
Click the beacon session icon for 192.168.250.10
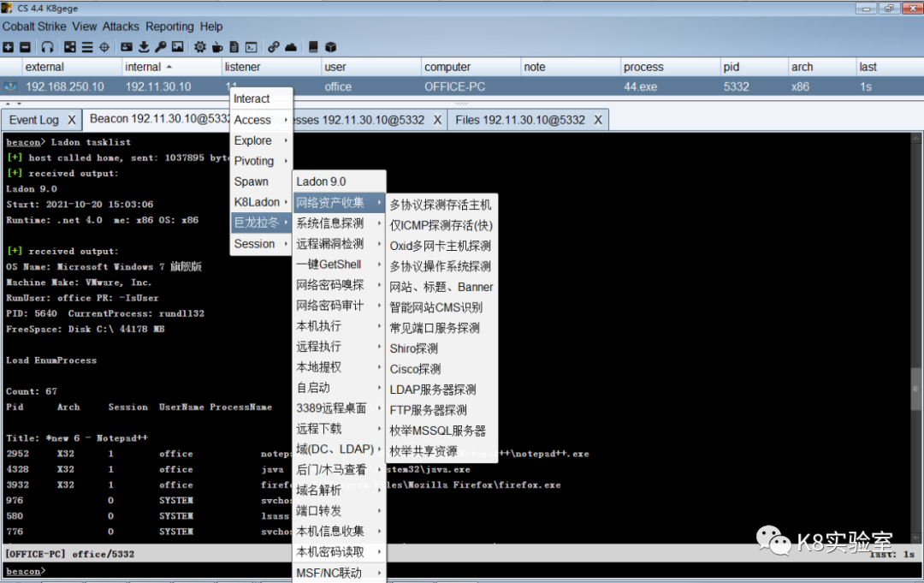click(10, 86)
